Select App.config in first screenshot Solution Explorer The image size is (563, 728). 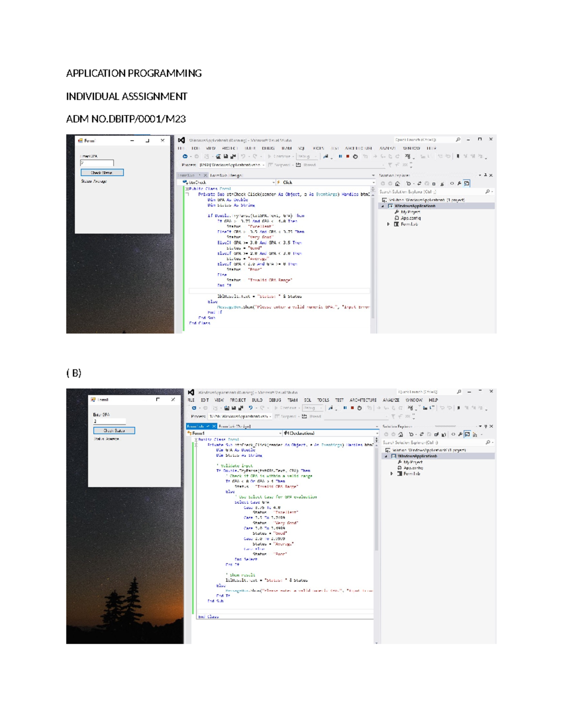point(411,218)
